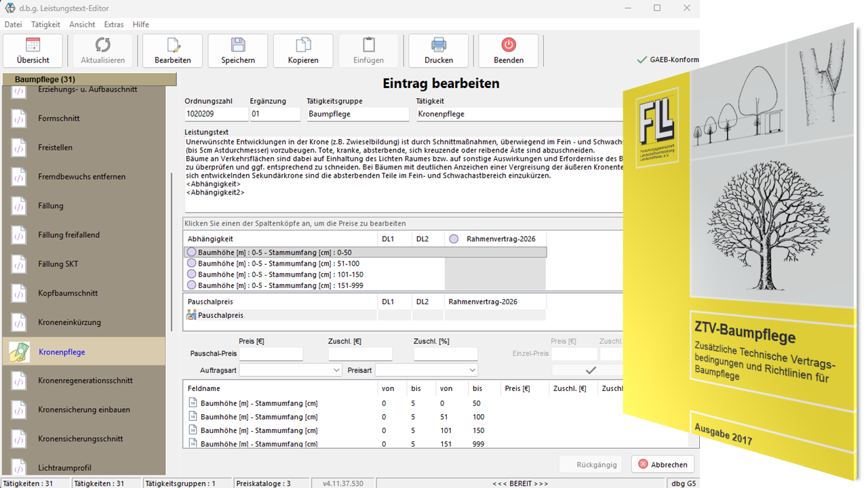This screenshot has height=488, width=868.
Task: Open the Tätigkeit menu
Action: [x=45, y=24]
